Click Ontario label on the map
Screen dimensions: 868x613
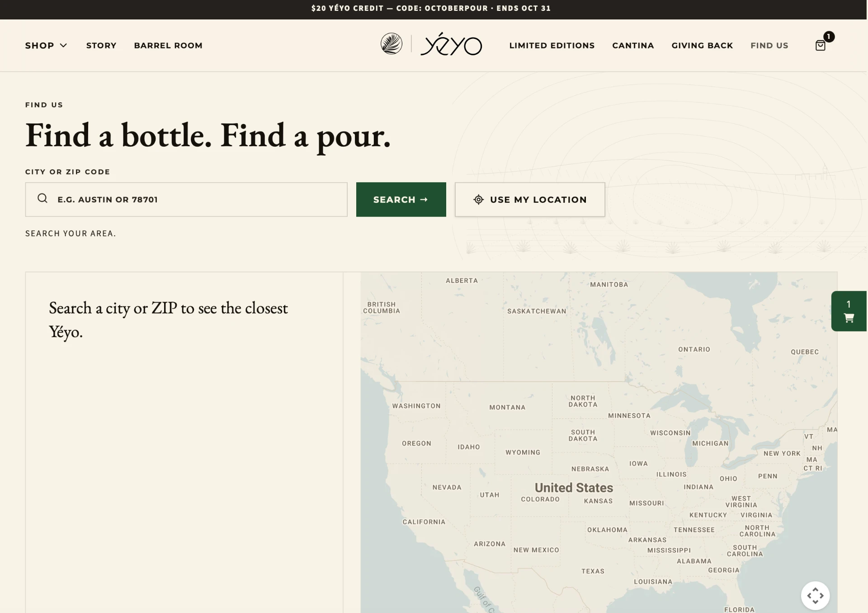tap(694, 349)
